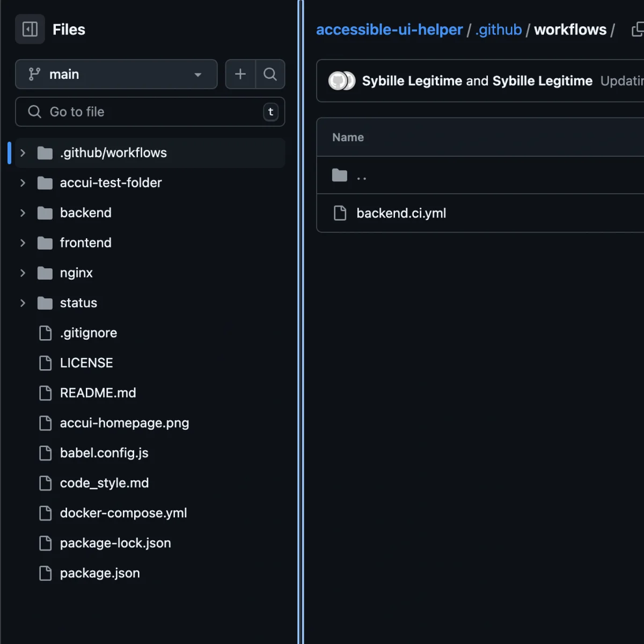Open the nginx folder label
This screenshot has width=644, height=644.
point(76,273)
